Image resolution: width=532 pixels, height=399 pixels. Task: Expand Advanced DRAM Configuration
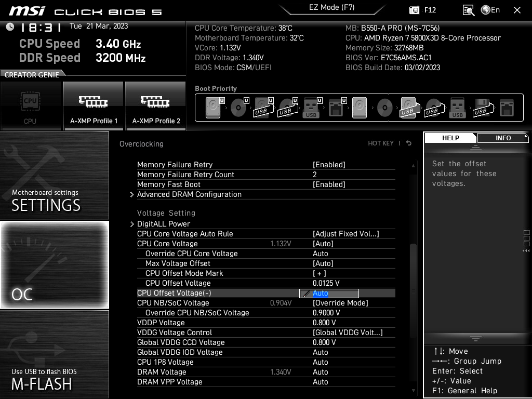[x=189, y=194]
